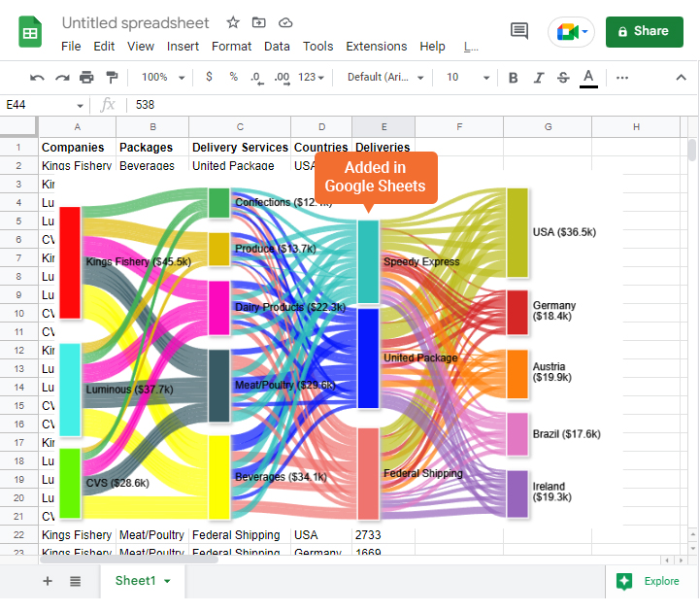
Task: Open the Default (Arial) font dropdown
Action: point(385,78)
